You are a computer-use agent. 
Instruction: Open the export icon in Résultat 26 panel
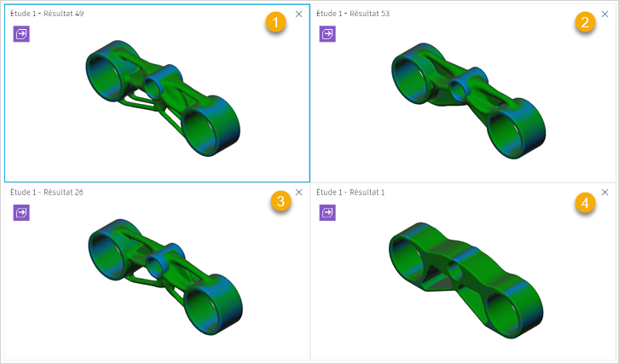(21, 213)
